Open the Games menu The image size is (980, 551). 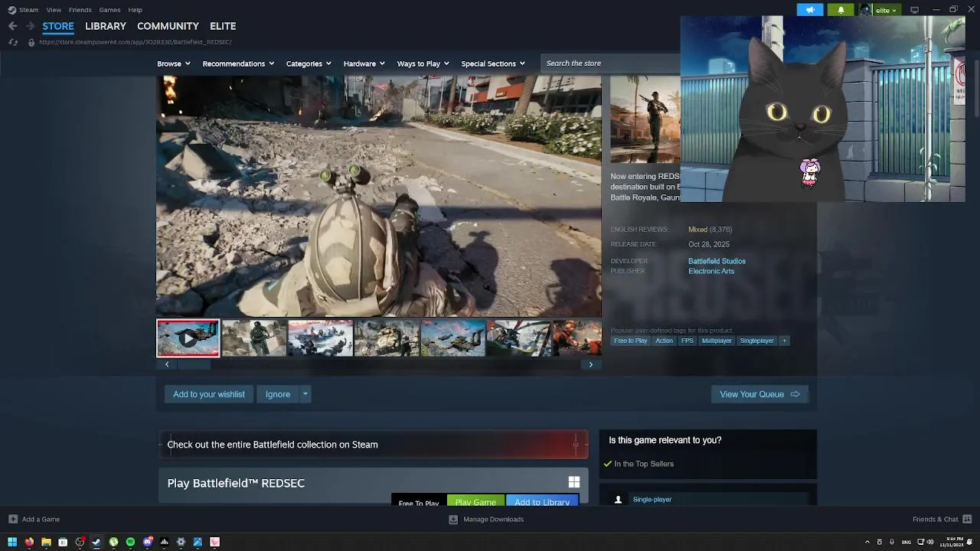pyautogui.click(x=109, y=10)
